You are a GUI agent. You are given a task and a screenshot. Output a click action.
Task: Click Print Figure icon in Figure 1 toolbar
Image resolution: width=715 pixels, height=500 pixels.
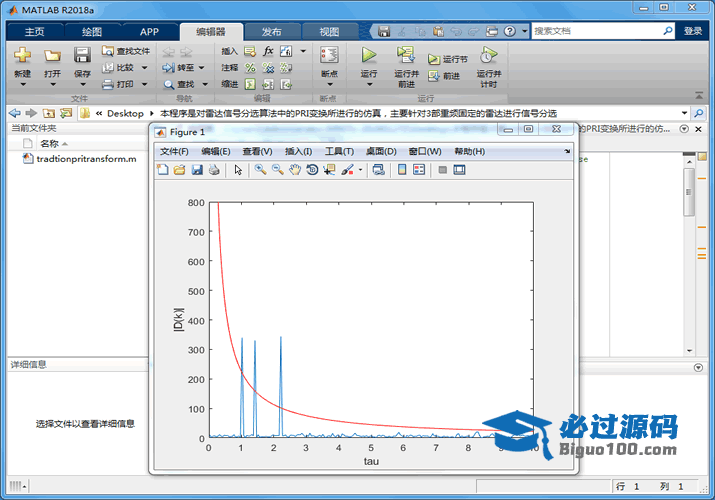tap(214, 170)
